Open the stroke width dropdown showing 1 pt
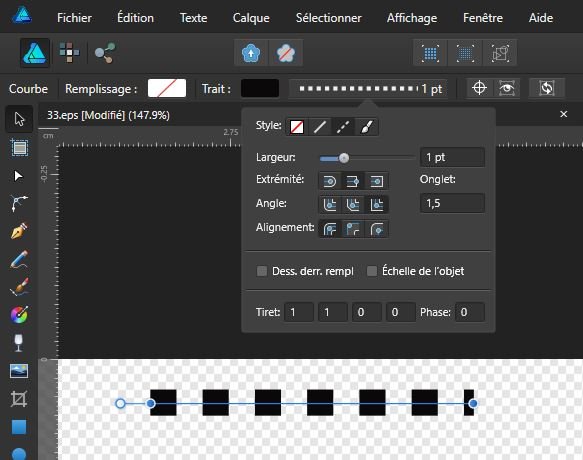Screen dimensions: 583x460 (368, 89)
